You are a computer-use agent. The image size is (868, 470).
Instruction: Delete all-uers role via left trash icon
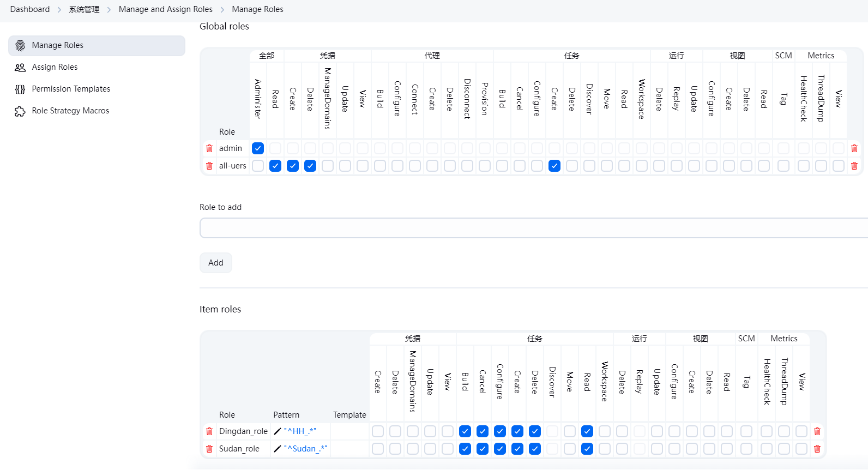[209, 166]
